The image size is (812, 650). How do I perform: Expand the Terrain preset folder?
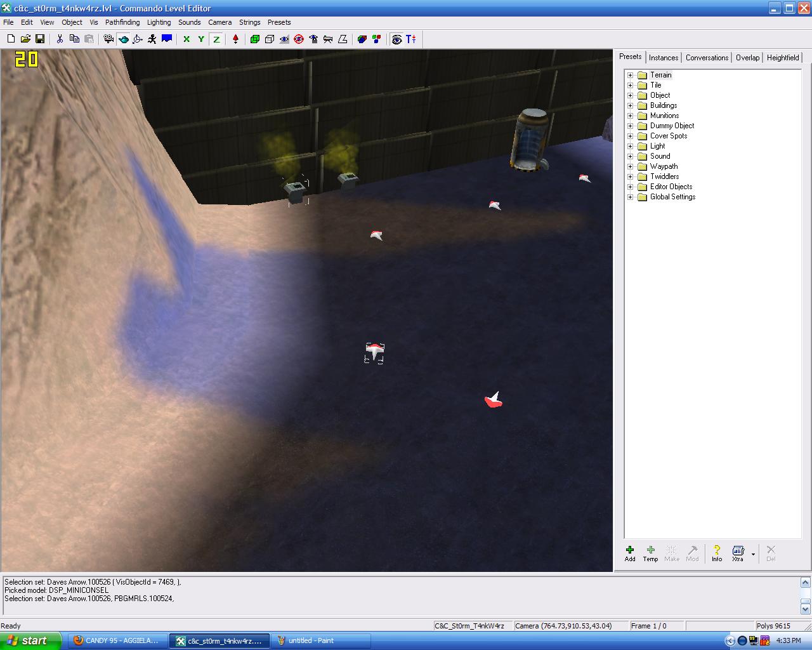pos(630,75)
